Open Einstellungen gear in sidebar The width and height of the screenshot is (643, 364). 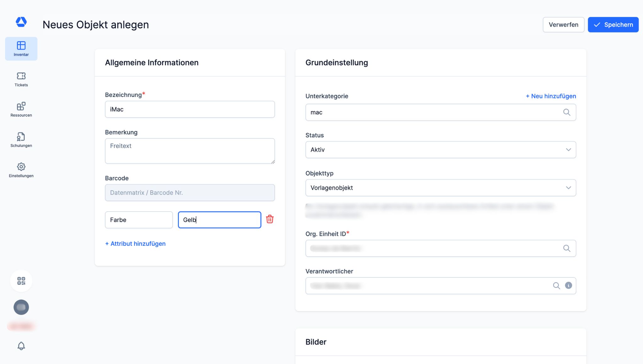click(x=21, y=170)
